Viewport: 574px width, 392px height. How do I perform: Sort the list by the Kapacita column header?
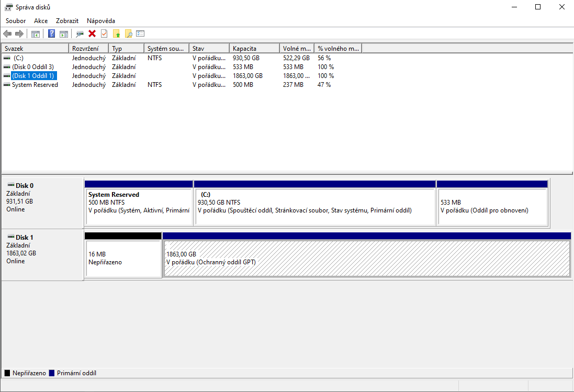pos(254,49)
